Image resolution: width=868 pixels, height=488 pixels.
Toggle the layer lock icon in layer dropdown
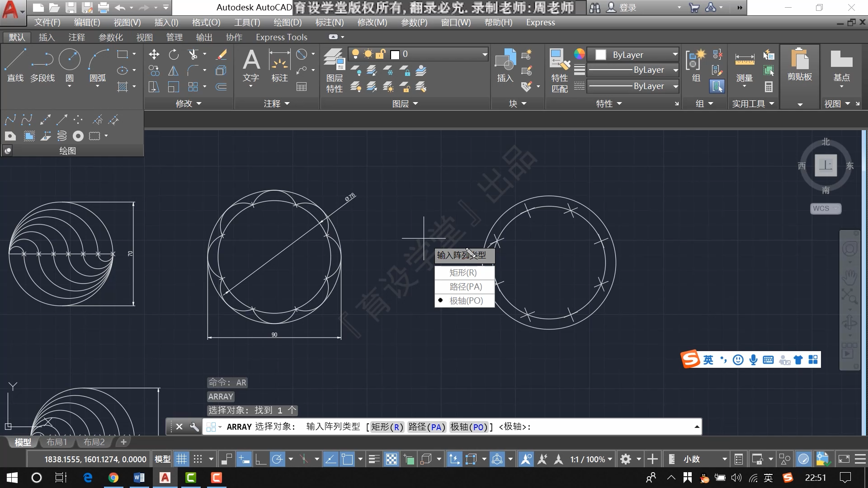(381, 54)
